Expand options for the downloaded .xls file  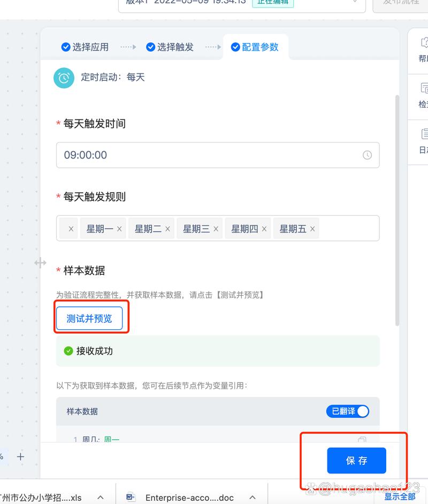coord(100,496)
